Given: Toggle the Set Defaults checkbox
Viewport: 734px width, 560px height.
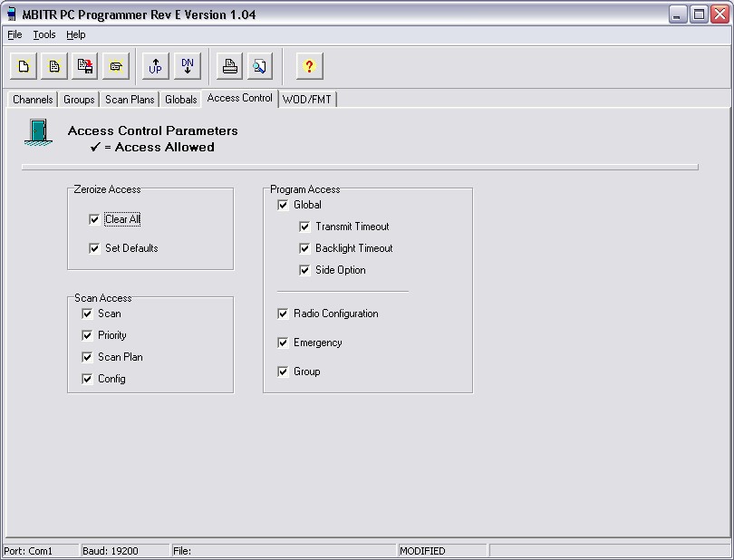Looking at the screenshot, I should pos(94,248).
